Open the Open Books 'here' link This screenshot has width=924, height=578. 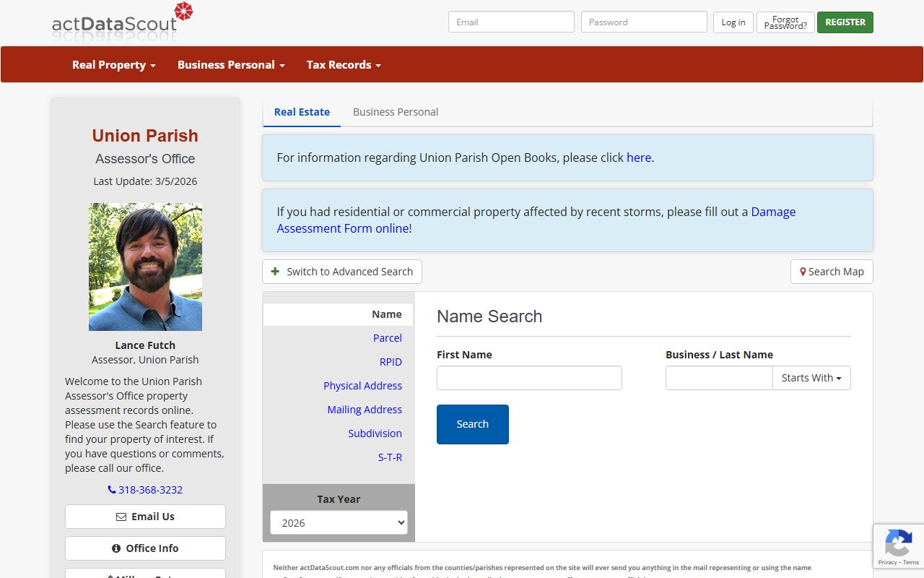pos(639,157)
